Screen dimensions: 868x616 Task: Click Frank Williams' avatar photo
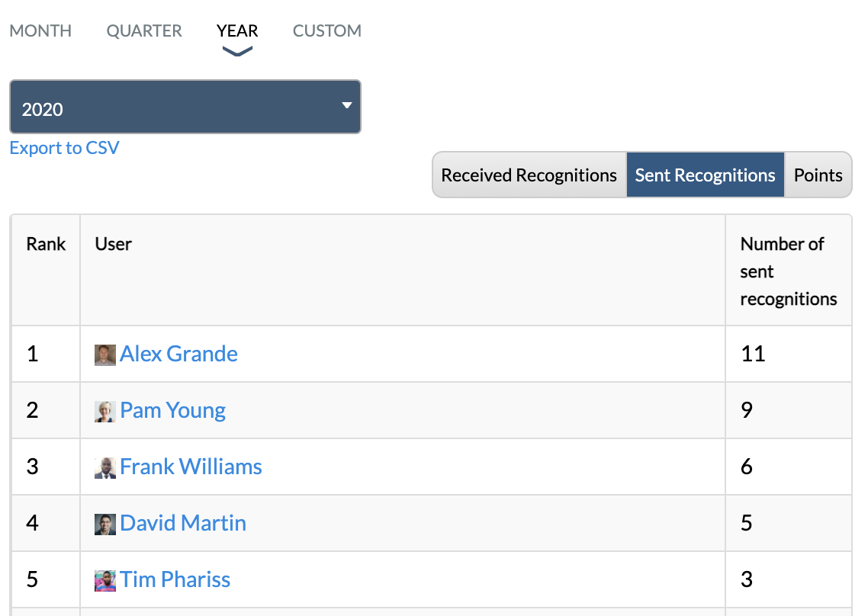(x=104, y=467)
